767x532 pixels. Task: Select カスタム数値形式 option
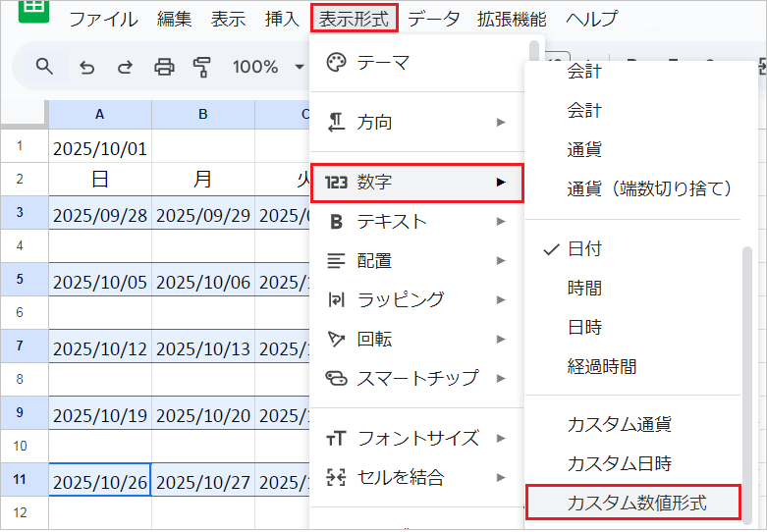point(636,504)
